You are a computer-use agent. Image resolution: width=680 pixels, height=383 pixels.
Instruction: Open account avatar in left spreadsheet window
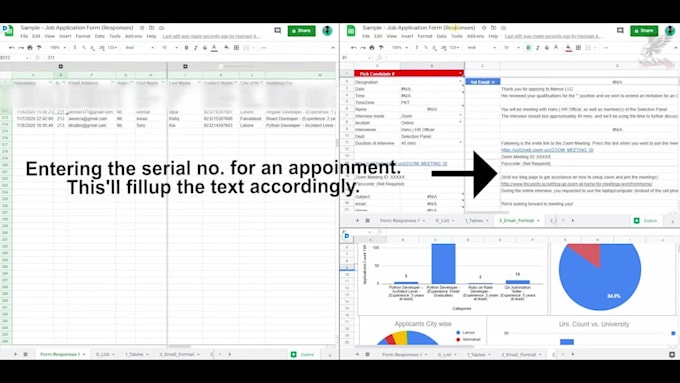click(327, 30)
